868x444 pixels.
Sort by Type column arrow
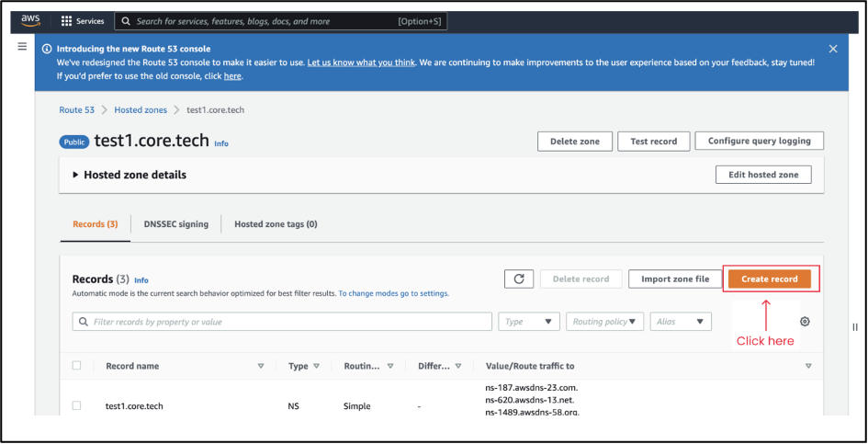[x=317, y=366]
